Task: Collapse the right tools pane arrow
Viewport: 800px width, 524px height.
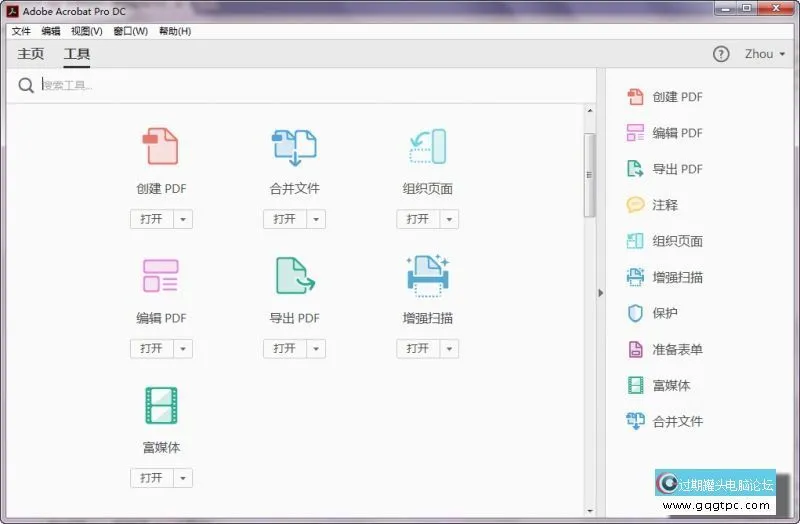Action: point(600,293)
